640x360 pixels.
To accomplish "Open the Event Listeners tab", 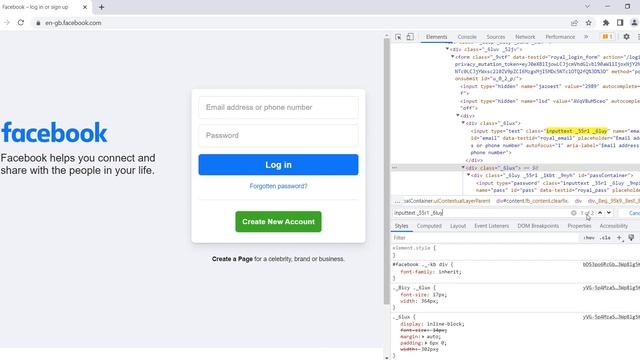I will pos(491,226).
